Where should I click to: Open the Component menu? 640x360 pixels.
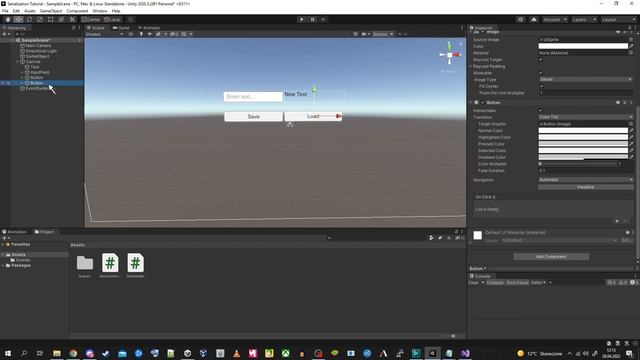coord(77,11)
